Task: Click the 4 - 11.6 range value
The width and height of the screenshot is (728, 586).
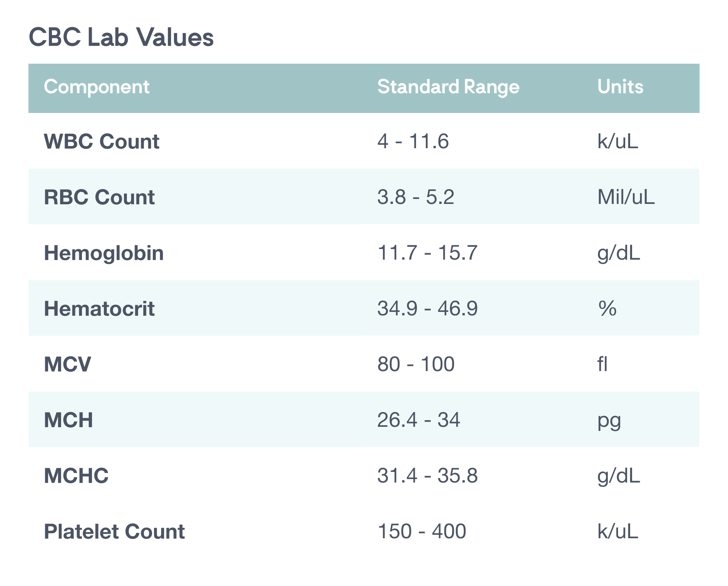Action: point(413,141)
